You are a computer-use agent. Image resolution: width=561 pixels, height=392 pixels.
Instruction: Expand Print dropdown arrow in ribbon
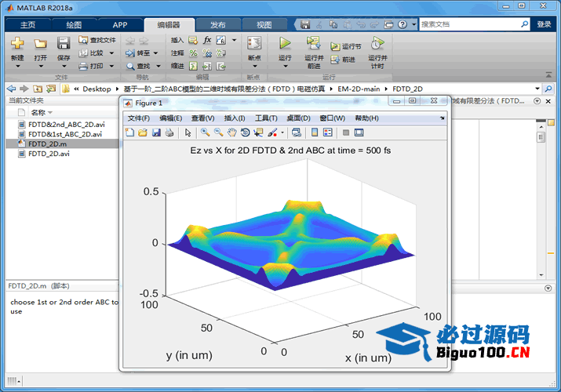click(111, 66)
